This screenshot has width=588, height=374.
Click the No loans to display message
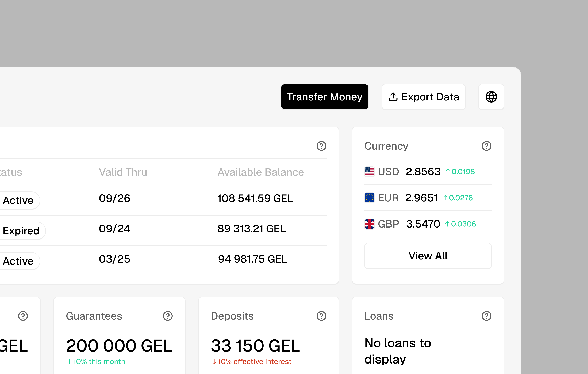(x=398, y=351)
